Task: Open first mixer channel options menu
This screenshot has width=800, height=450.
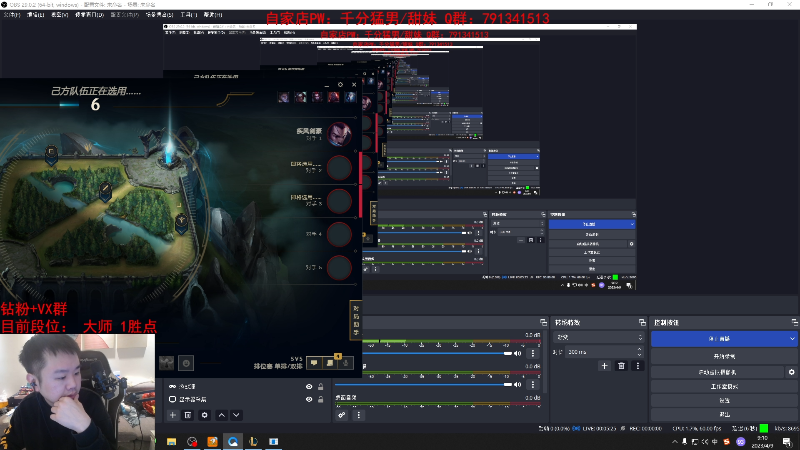Action: (x=533, y=353)
